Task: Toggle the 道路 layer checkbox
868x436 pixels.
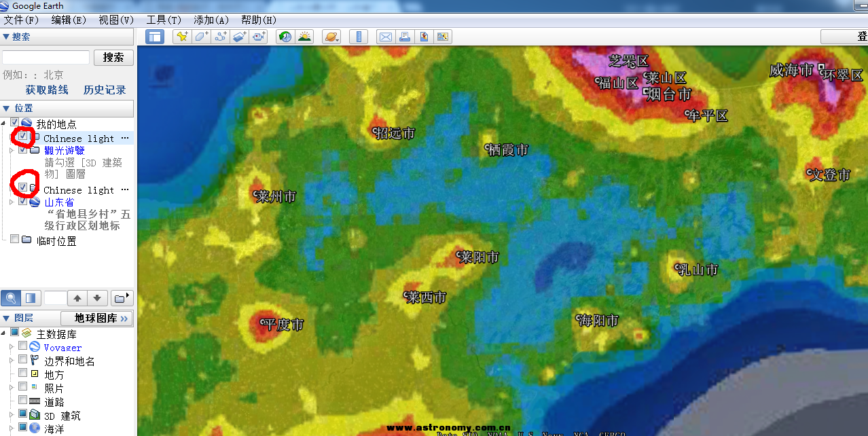Action: pyautogui.click(x=23, y=401)
